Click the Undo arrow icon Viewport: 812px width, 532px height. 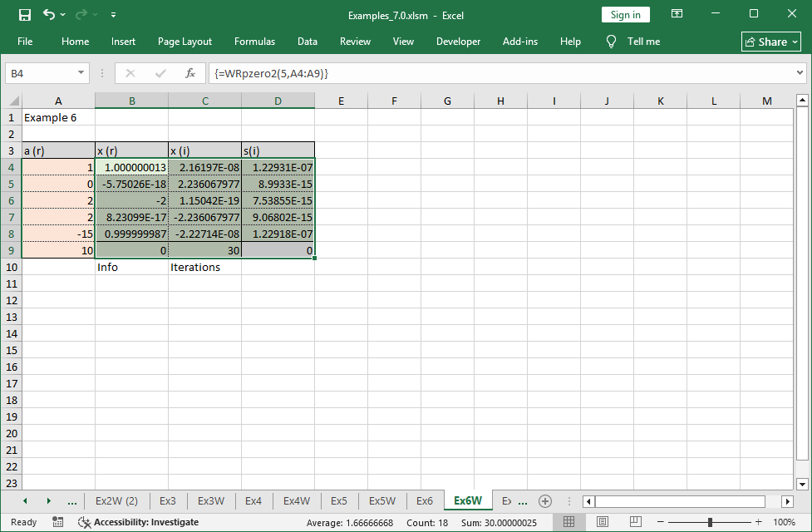[49, 15]
